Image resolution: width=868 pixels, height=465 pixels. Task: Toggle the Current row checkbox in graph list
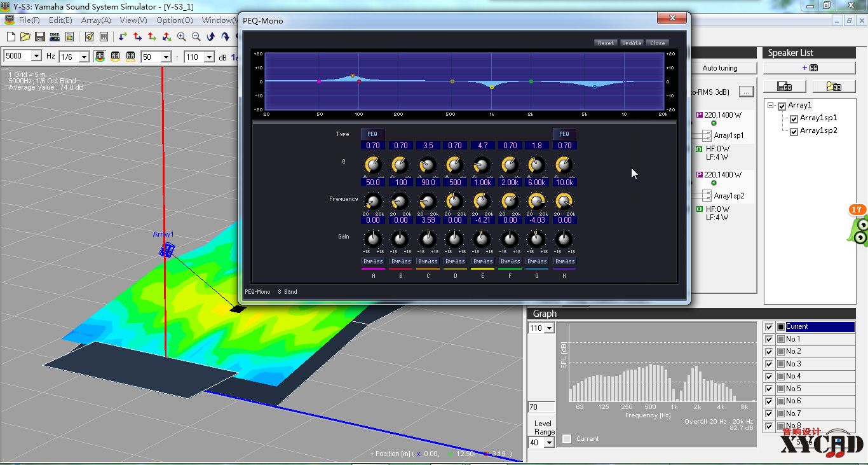click(x=769, y=327)
